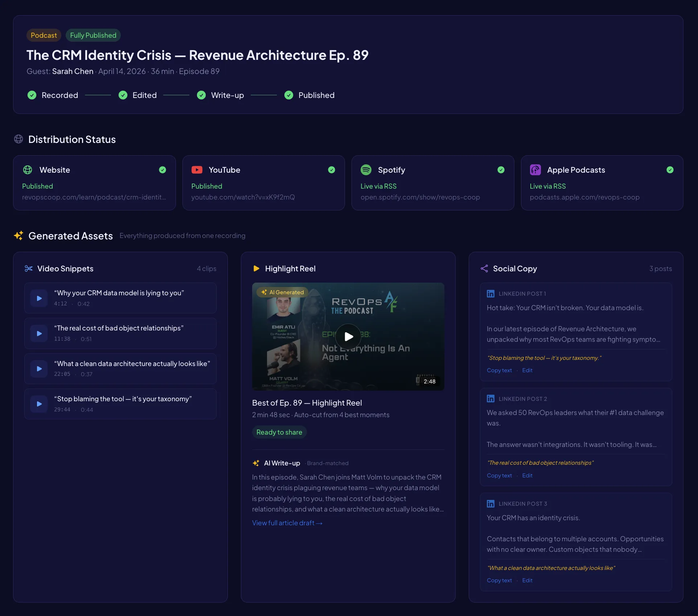Image resolution: width=698 pixels, height=616 pixels.
Task: Open View full article draft link
Action: (x=287, y=523)
